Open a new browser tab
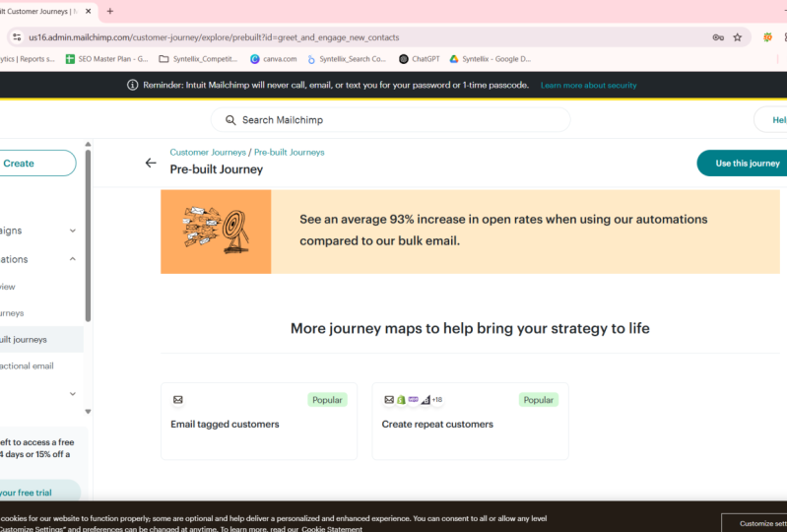The width and height of the screenshot is (787, 532). tap(110, 11)
